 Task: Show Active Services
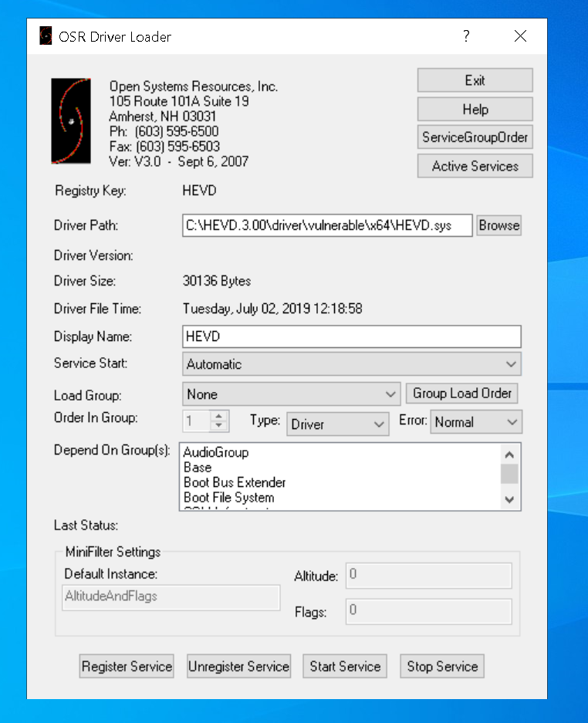tap(475, 166)
